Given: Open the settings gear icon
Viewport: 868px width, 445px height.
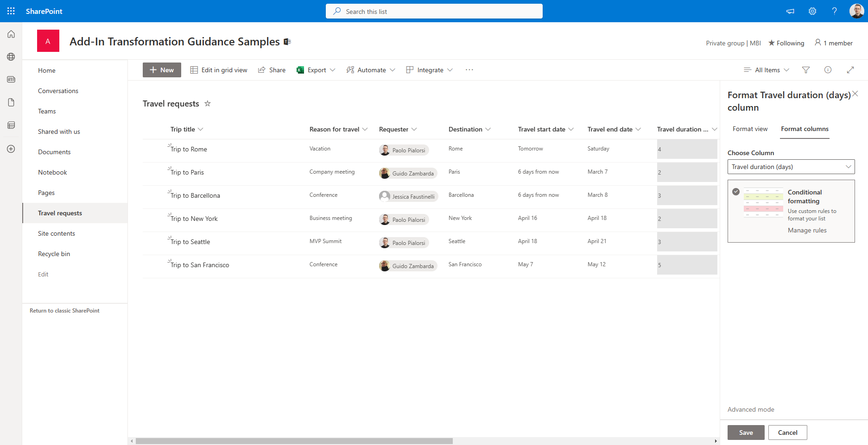Looking at the screenshot, I should (x=812, y=11).
